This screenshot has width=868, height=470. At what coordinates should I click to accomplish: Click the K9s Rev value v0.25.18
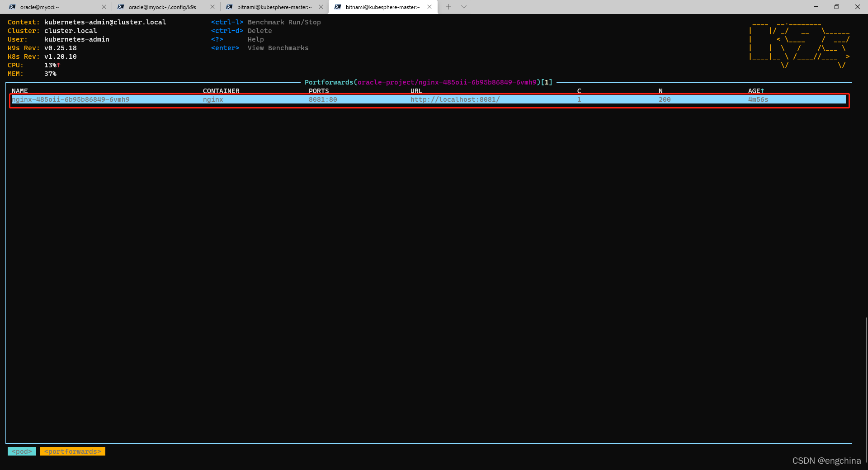click(x=61, y=48)
